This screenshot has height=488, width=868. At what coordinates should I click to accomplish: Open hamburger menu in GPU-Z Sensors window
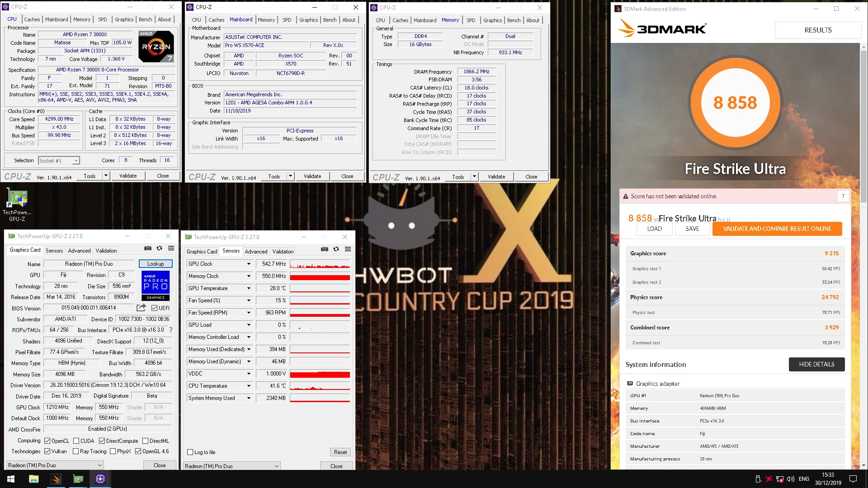pos(348,249)
